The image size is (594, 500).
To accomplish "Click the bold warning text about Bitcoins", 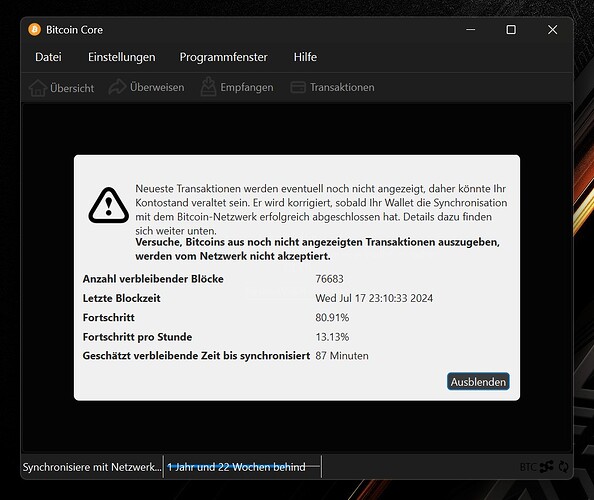I will coord(317,249).
